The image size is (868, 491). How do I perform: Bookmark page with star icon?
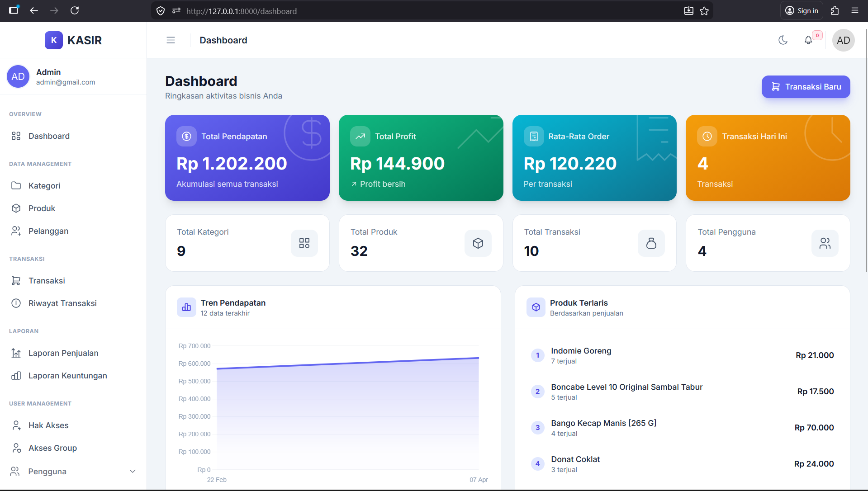pyautogui.click(x=704, y=11)
